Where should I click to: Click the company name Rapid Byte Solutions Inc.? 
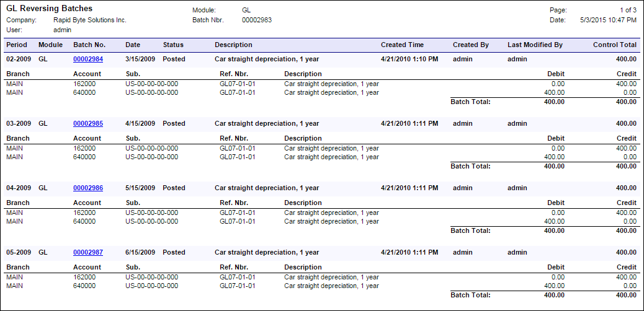90,20
